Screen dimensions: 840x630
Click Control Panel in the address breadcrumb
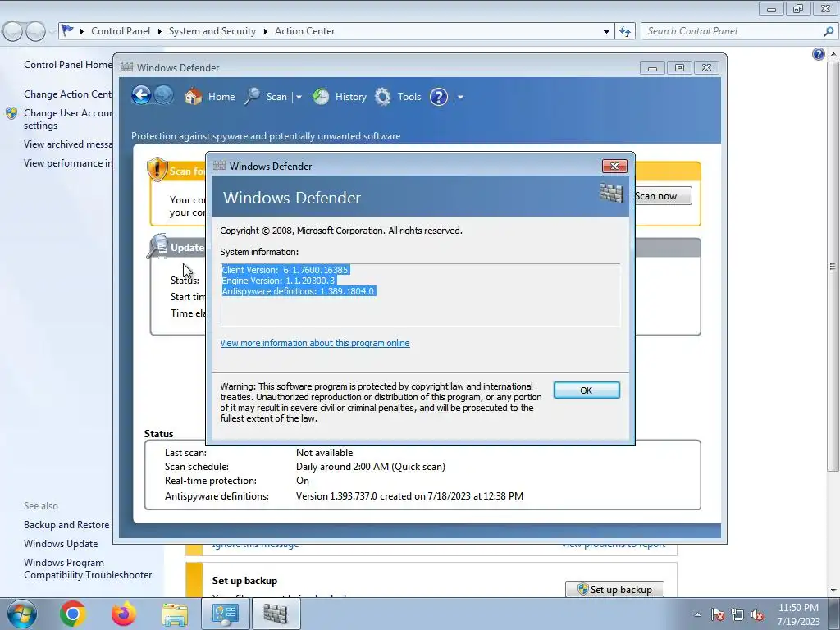[x=121, y=31]
